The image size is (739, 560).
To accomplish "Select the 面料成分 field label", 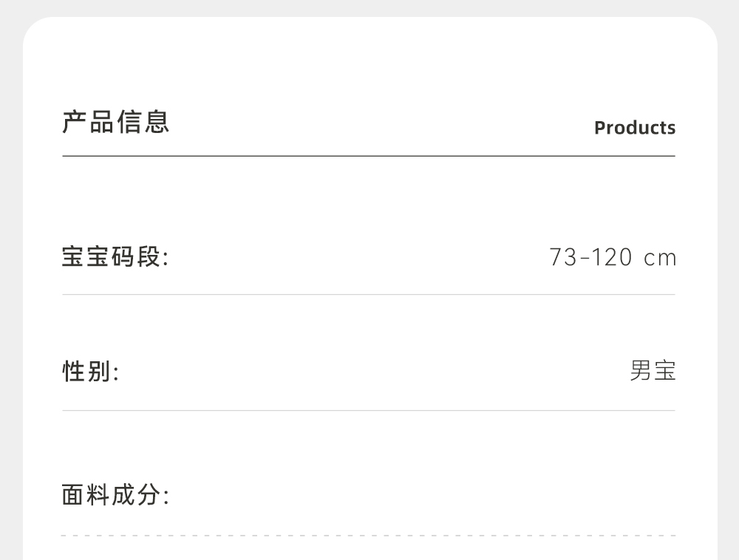I will pyautogui.click(x=115, y=496).
